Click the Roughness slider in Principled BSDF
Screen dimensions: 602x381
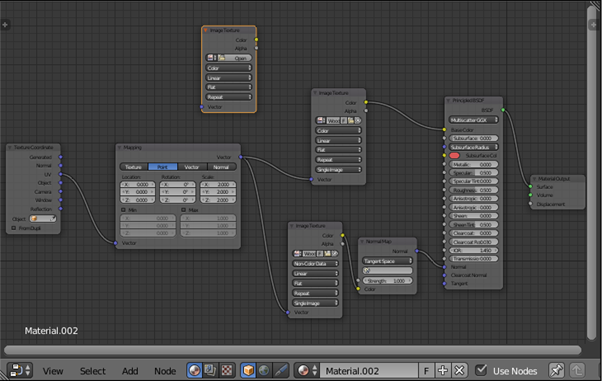pyautogui.click(x=473, y=190)
